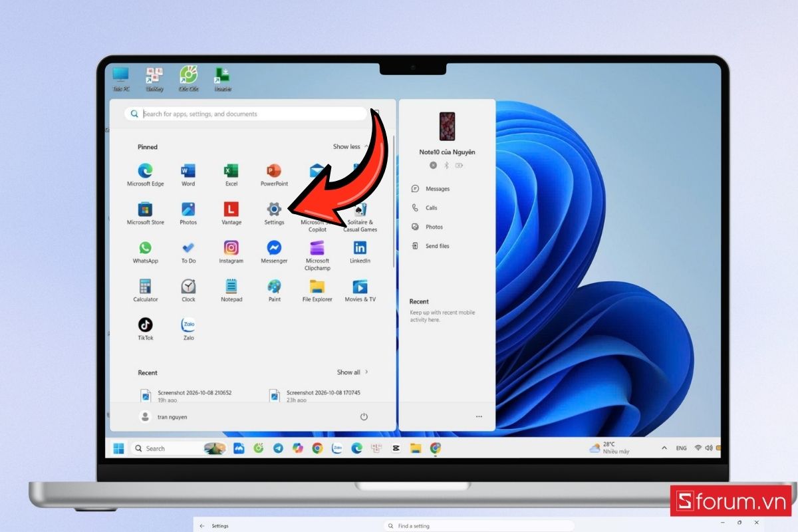Screen dimensions: 798x532
Task: Open the Calculator app
Action: pyautogui.click(x=145, y=291)
